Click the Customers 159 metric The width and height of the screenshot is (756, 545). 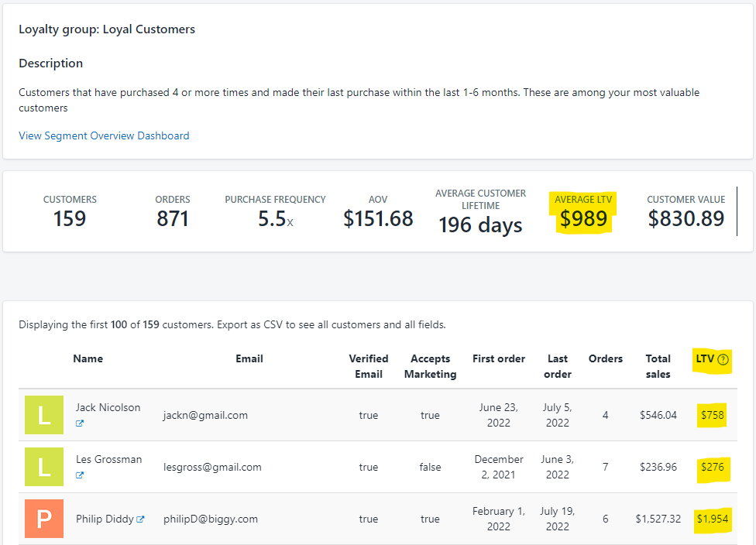pos(70,212)
